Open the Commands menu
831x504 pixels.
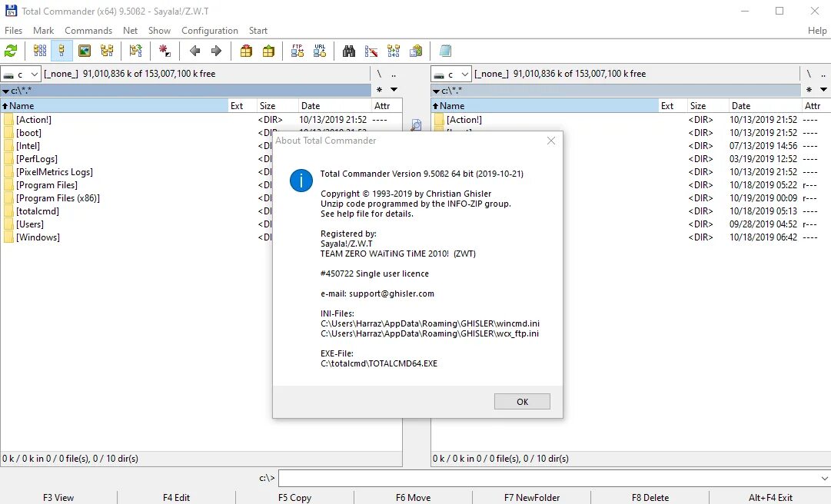point(88,31)
